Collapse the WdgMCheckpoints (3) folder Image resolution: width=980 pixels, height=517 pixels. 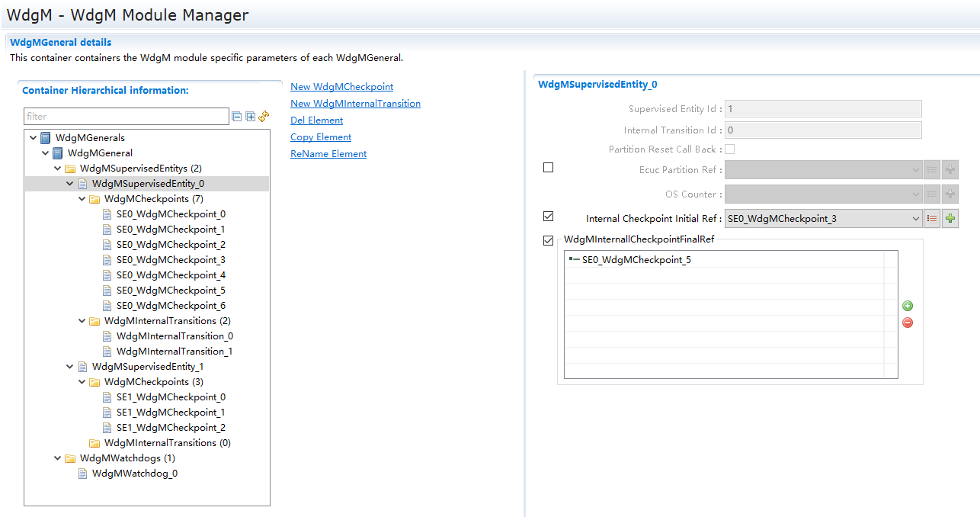[82, 382]
